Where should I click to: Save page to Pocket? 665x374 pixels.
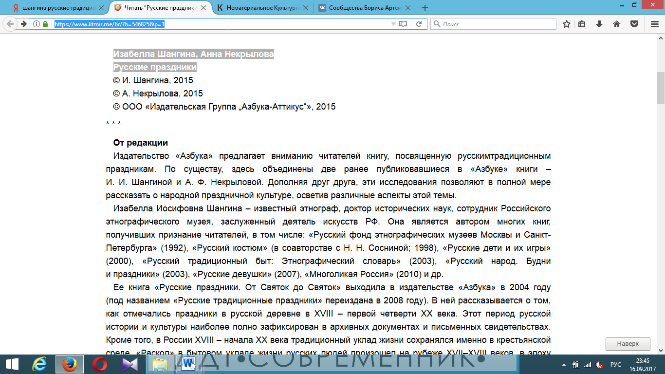point(634,24)
